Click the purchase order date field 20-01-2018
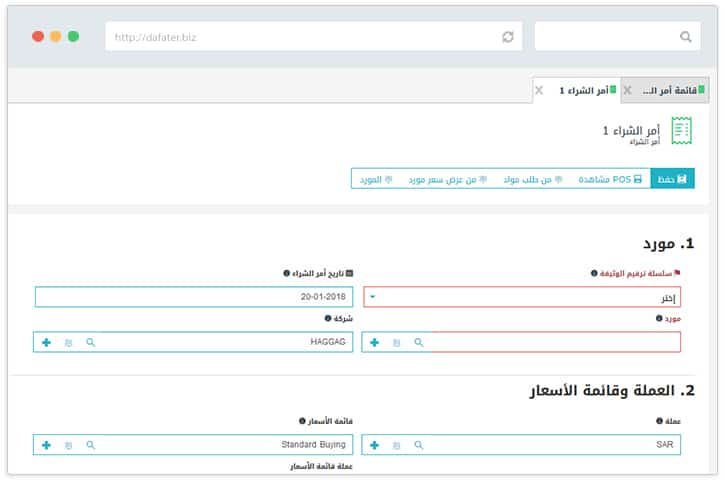 point(193,297)
